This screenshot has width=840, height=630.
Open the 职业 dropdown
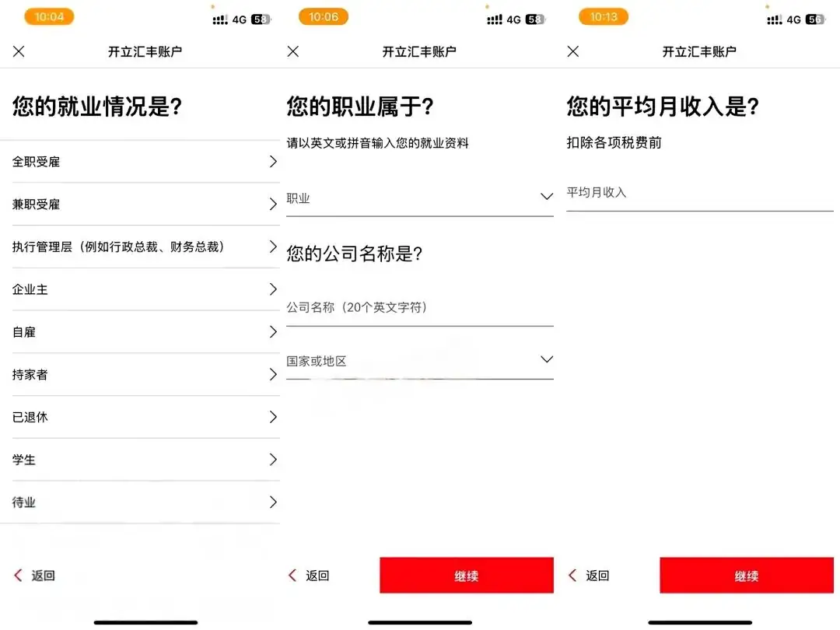[419, 198]
